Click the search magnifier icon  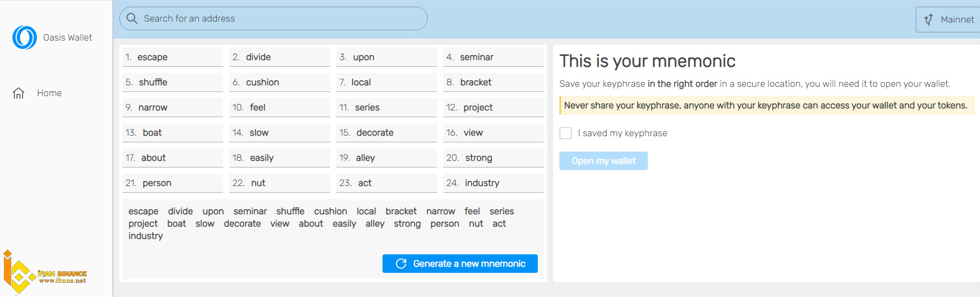click(132, 18)
